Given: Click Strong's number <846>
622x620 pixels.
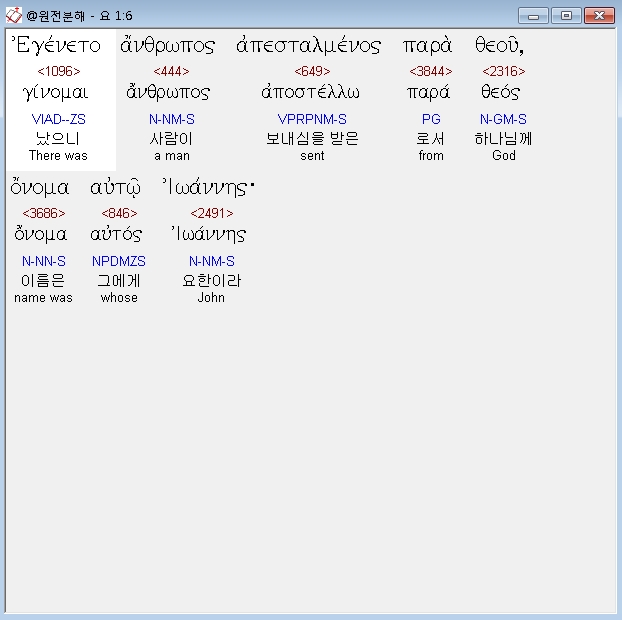Looking at the screenshot, I should tap(119, 213).
